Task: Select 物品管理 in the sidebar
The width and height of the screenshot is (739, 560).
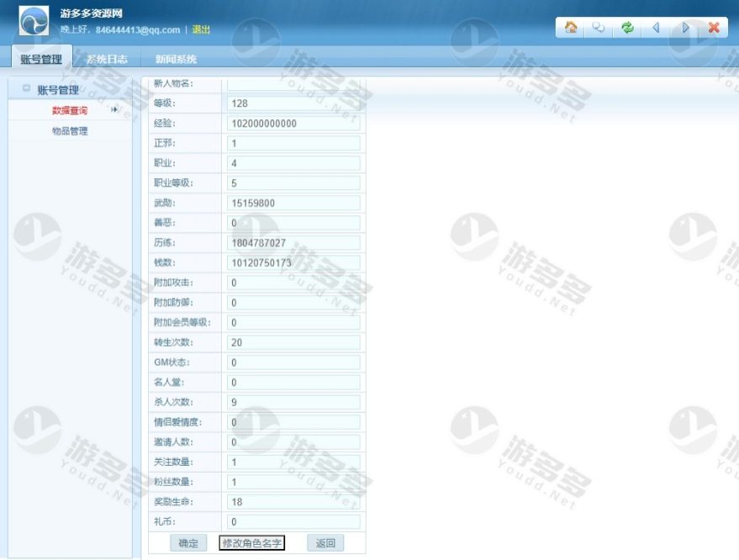Action: pyautogui.click(x=70, y=131)
